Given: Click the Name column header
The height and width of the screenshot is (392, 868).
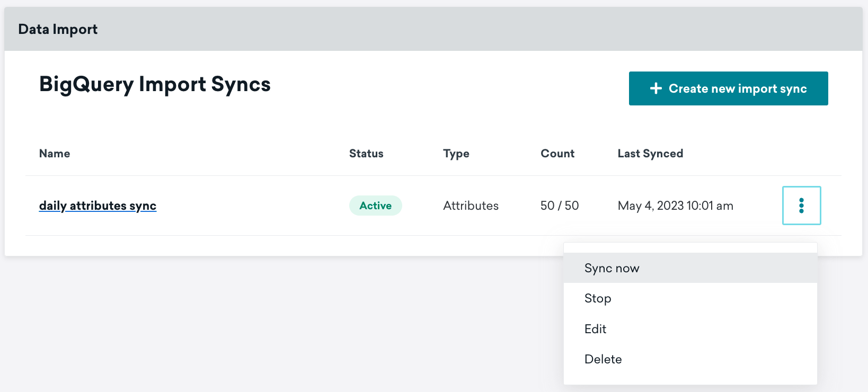Looking at the screenshot, I should point(55,154).
